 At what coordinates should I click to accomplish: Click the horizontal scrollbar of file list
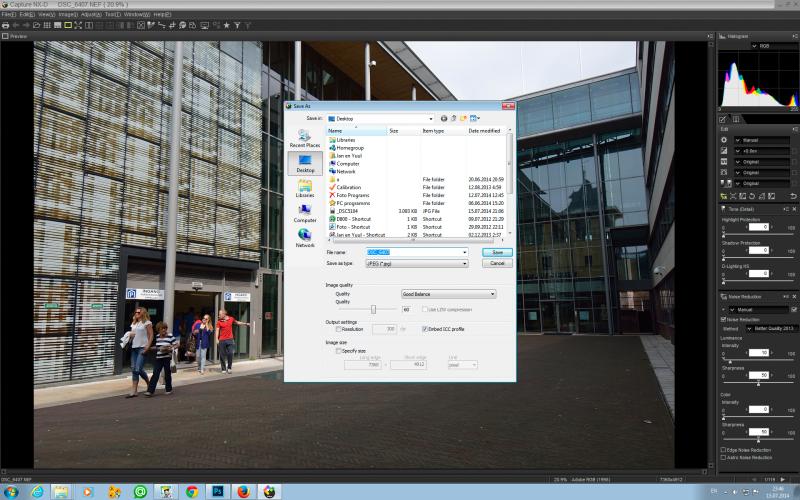pyautogui.click(x=416, y=240)
